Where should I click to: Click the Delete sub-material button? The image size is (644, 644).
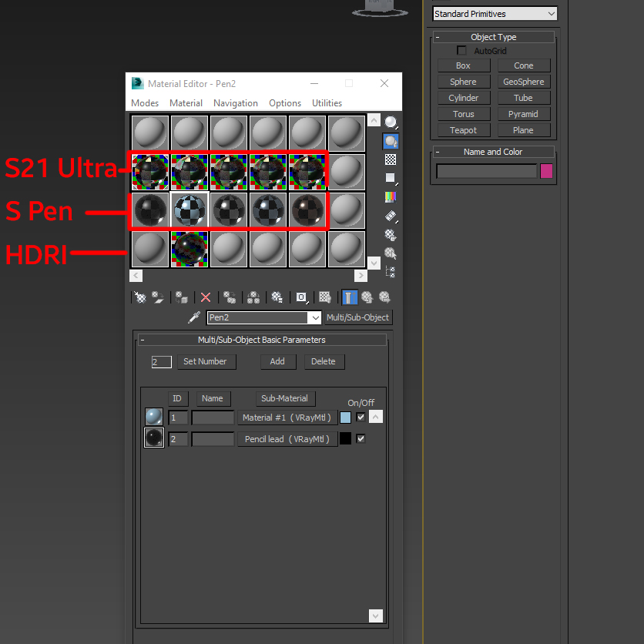pos(324,362)
